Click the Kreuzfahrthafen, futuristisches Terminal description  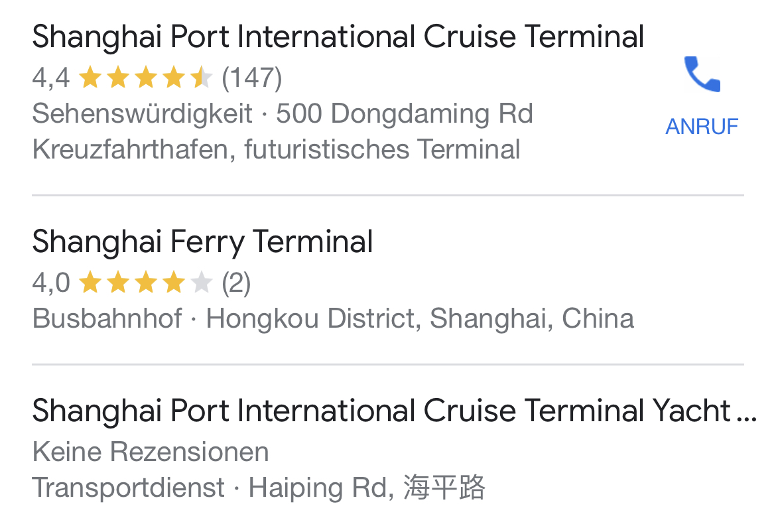276,149
